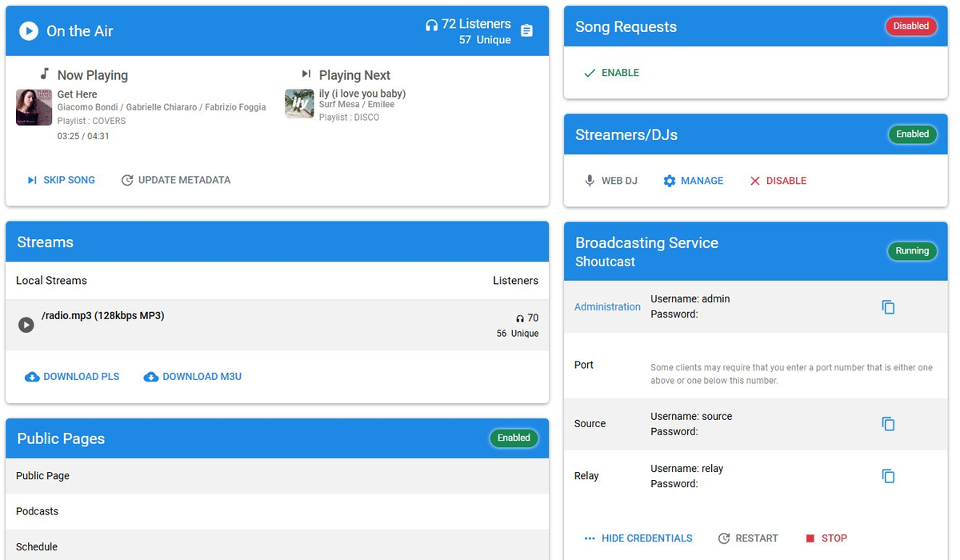Copy the relay credentials

pyautogui.click(x=888, y=476)
